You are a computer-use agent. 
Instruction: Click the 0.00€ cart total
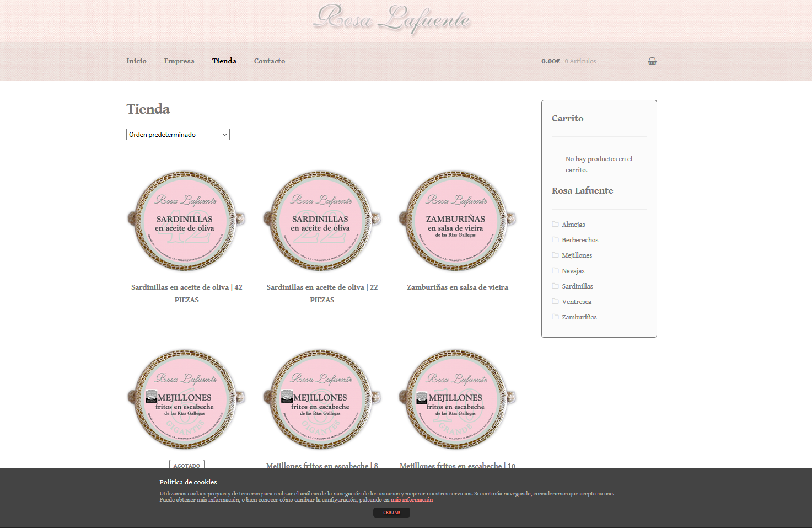coord(551,61)
